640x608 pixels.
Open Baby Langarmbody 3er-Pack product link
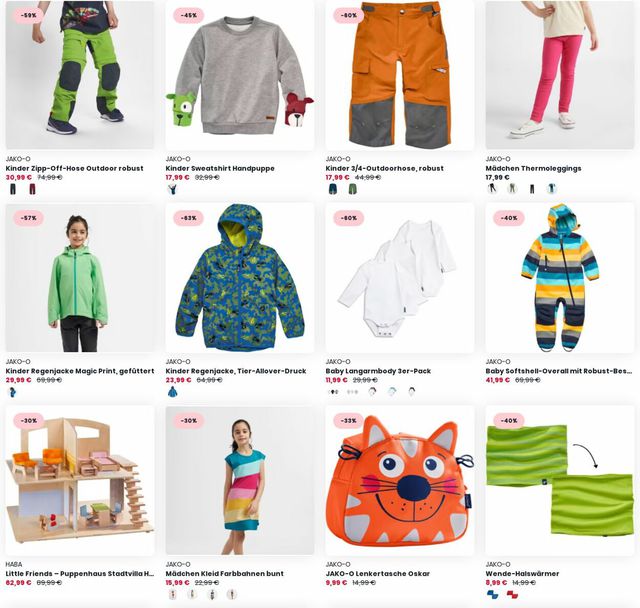[378, 371]
